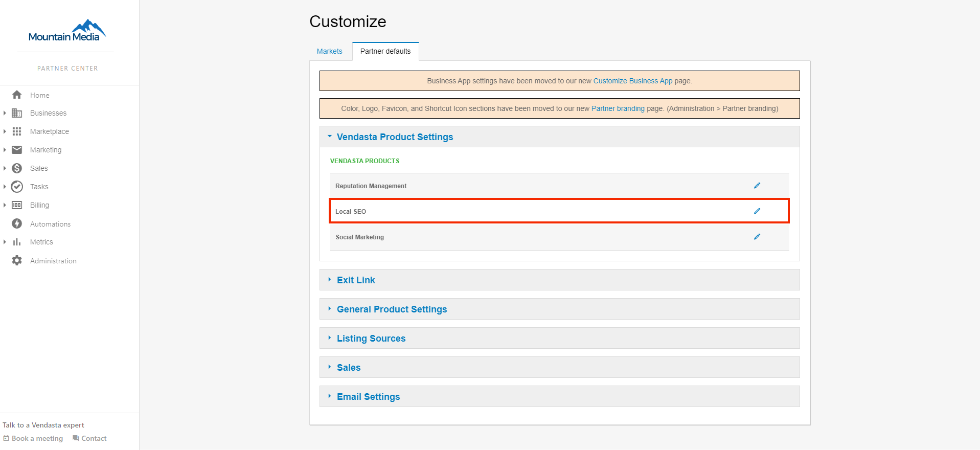The width and height of the screenshot is (980, 450).
Task: Open Businesses in the sidebar menu
Action: coord(49,113)
